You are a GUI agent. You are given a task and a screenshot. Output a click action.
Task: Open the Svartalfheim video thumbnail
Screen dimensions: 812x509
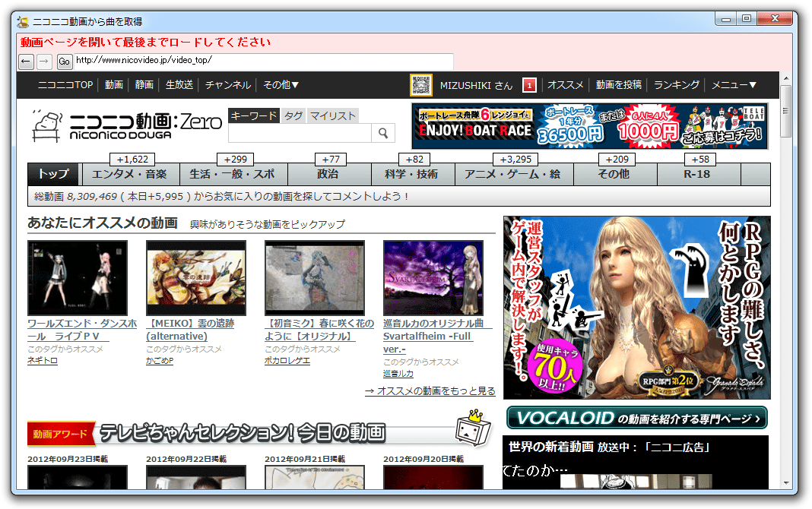click(x=433, y=278)
